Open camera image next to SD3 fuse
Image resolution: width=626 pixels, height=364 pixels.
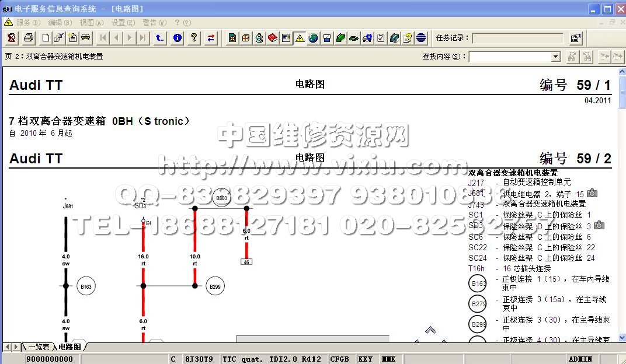click(599, 225)
